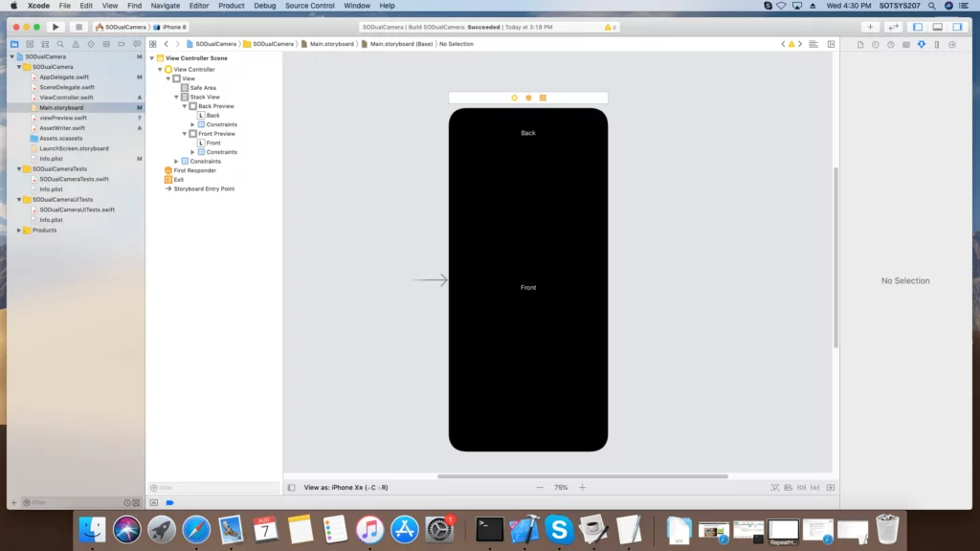Image resolution: width=980 pixels, height=551 pixels.
Task: Open the Identity inspector
Action: point(907,44)
